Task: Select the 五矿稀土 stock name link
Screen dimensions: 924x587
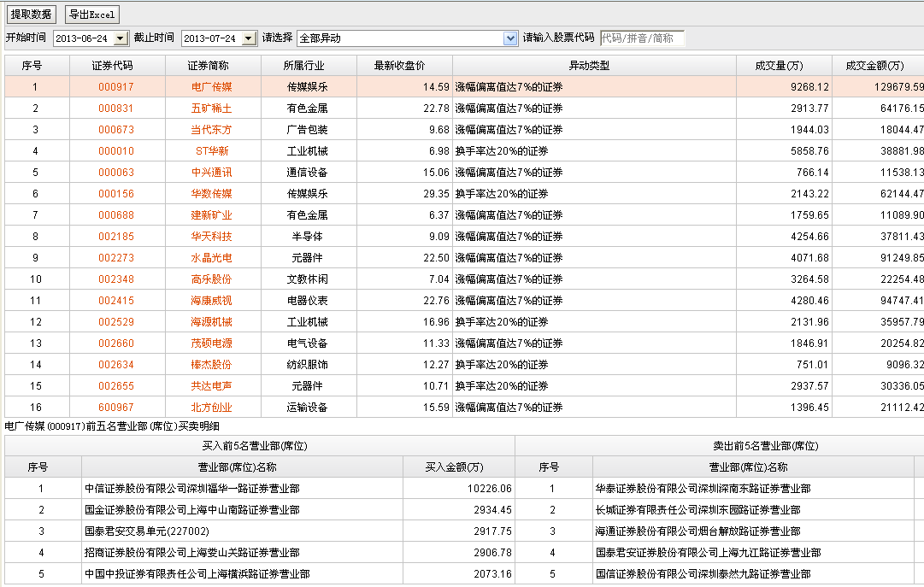Action: tap(211, 109)
